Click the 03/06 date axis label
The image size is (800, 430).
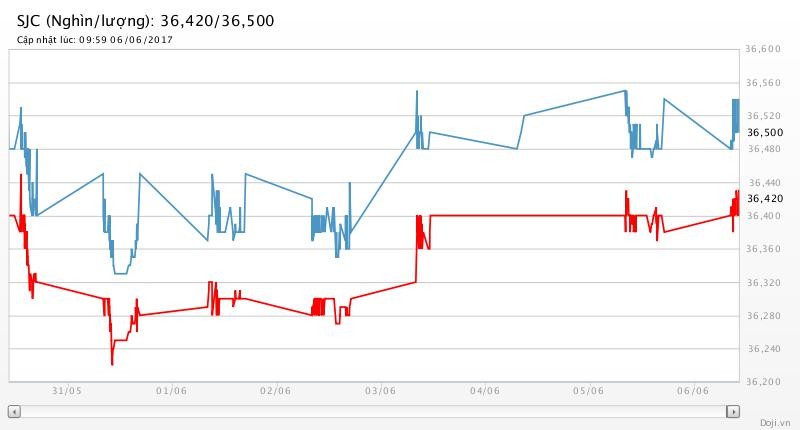pos(380,391)
